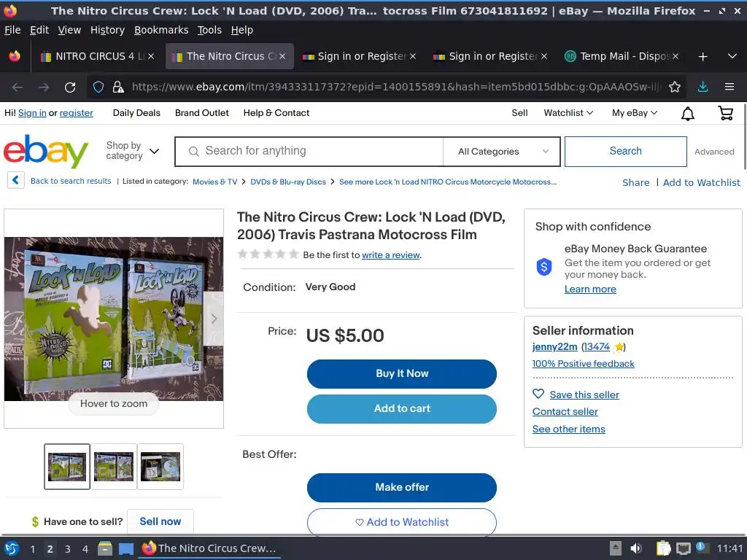Select the second product thumbnail image
The height and width of the screenshot is (560, 747).
click(114, 467)
